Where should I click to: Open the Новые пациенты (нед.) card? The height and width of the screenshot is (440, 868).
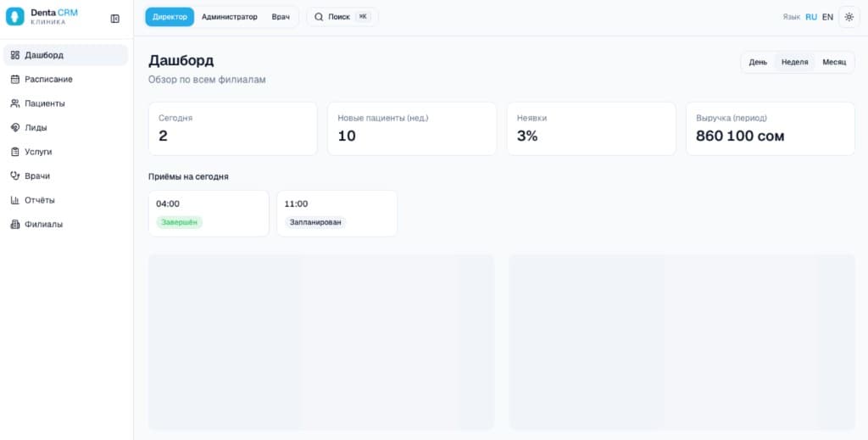(x=412, y=128)
